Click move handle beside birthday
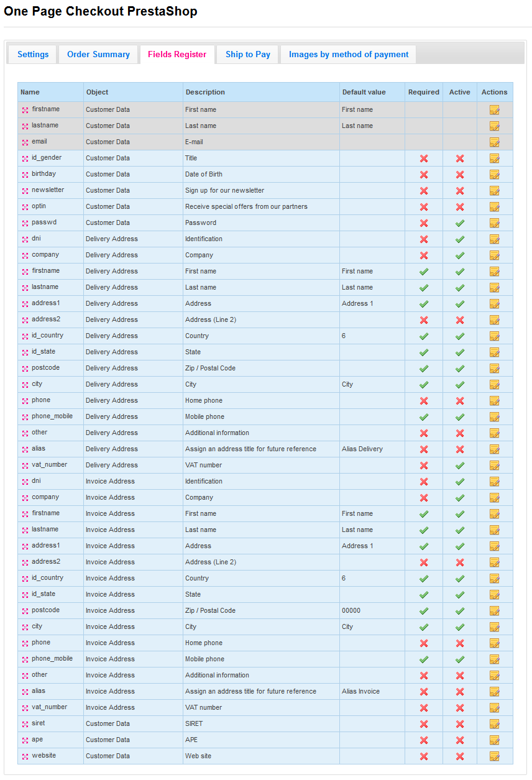 pos(25,175)
